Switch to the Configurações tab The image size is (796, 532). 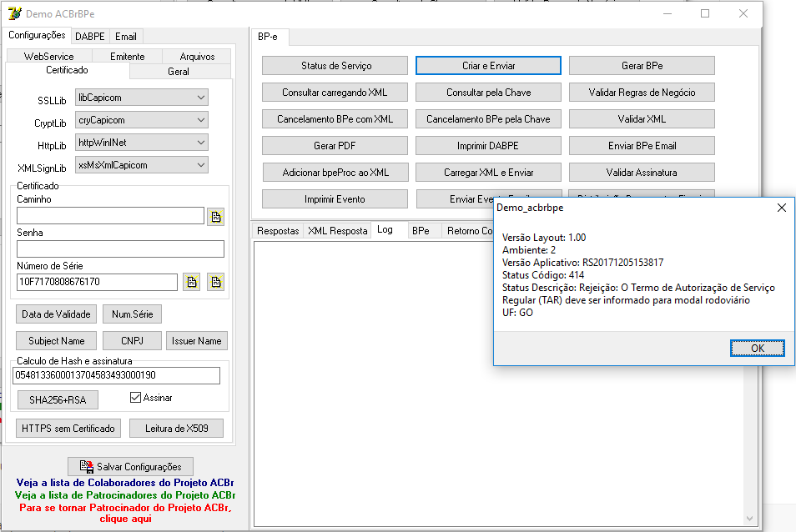click(x=37, y=35)
